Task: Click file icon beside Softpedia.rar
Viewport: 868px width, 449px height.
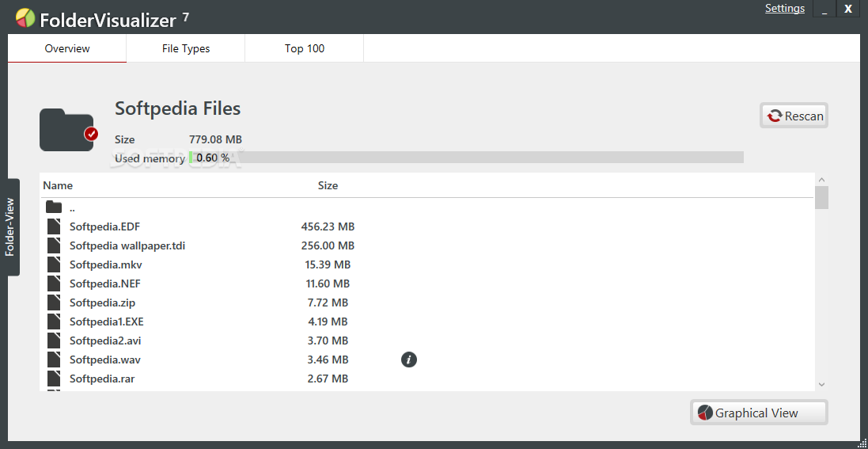Action: click(x=53, y=379)
